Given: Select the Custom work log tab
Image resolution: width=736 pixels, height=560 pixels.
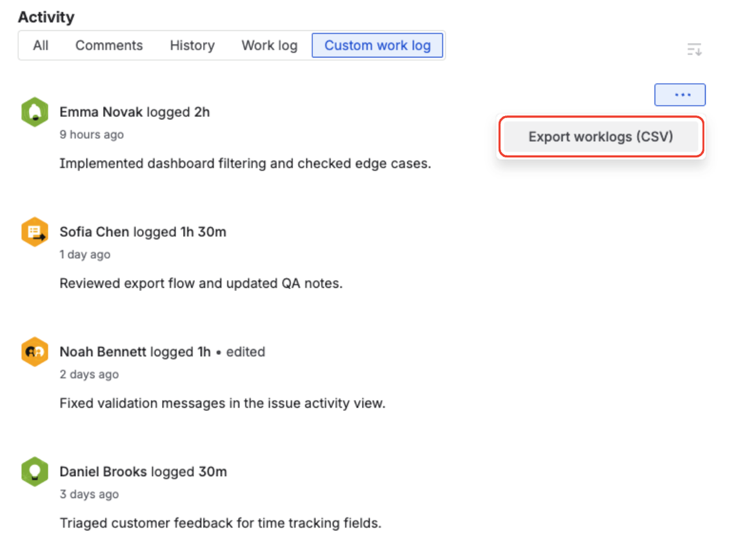Looking at the screenshot, I should click(x=377, y=45).
